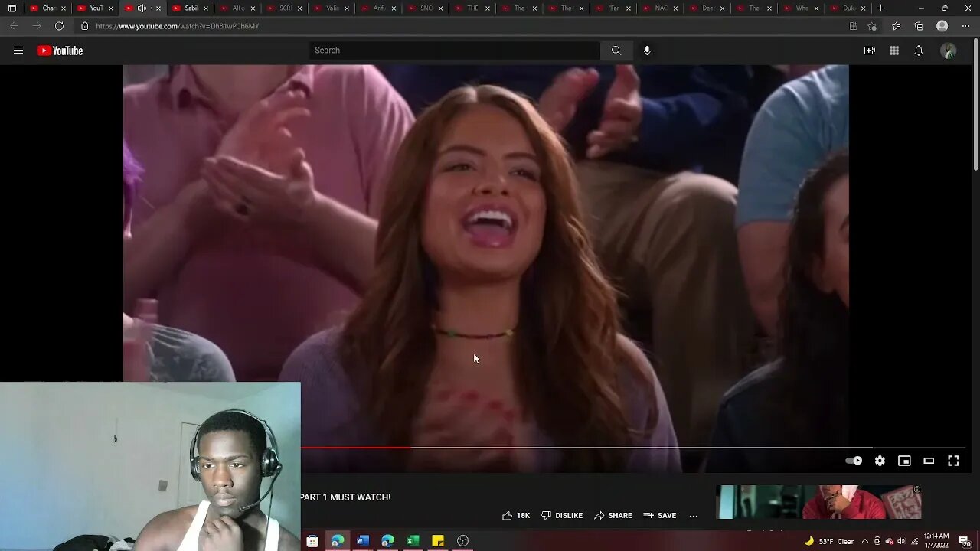This screenshot has height=551, width=980.
Task: Click the ad info icon on thumbnail
Action: [x=916, y=490]
